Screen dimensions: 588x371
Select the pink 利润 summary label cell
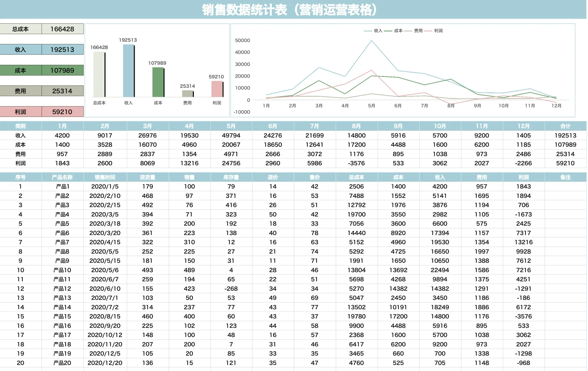(x=21, y=112)
